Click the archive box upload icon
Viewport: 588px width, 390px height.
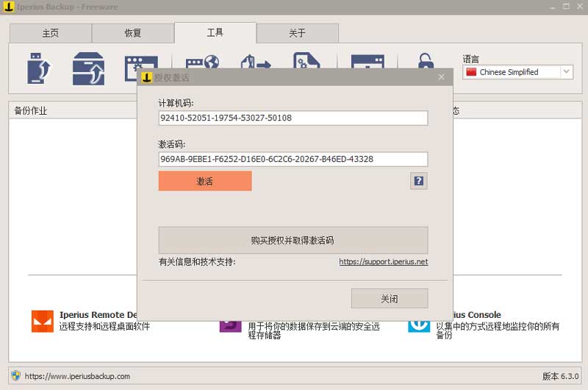point(88,68)
